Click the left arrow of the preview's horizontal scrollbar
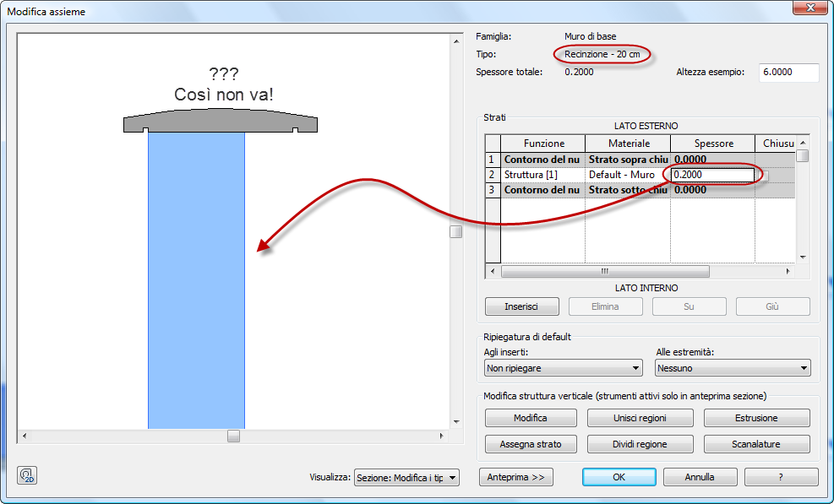 point(24,436)
